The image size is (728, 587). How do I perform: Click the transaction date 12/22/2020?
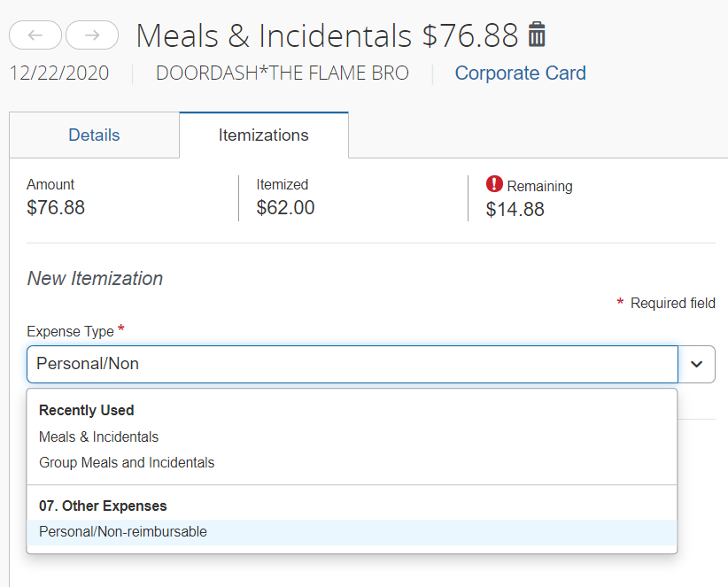58,73
